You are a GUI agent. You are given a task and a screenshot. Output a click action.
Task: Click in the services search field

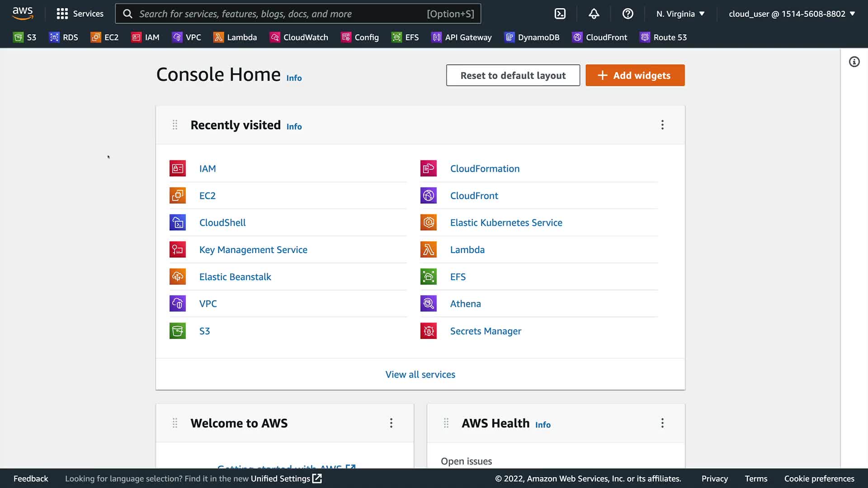pyautogui.click(x=280, y=14)
